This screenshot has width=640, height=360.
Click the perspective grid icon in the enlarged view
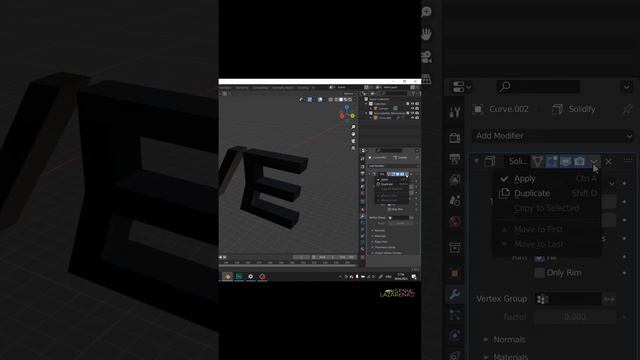click(x=426, y=79)
